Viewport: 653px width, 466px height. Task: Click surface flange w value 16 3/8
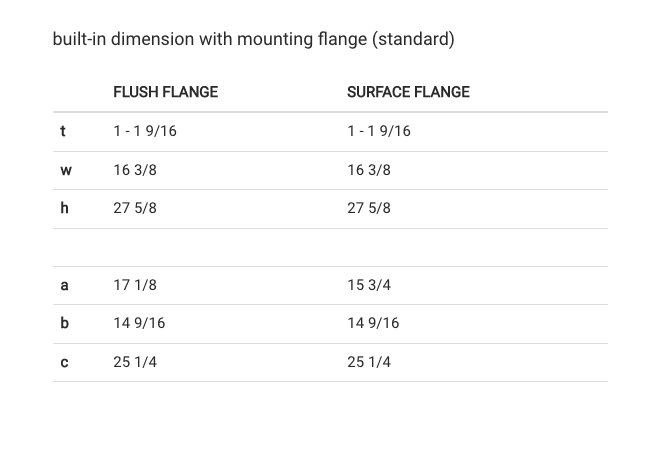[x=369, y=170]
